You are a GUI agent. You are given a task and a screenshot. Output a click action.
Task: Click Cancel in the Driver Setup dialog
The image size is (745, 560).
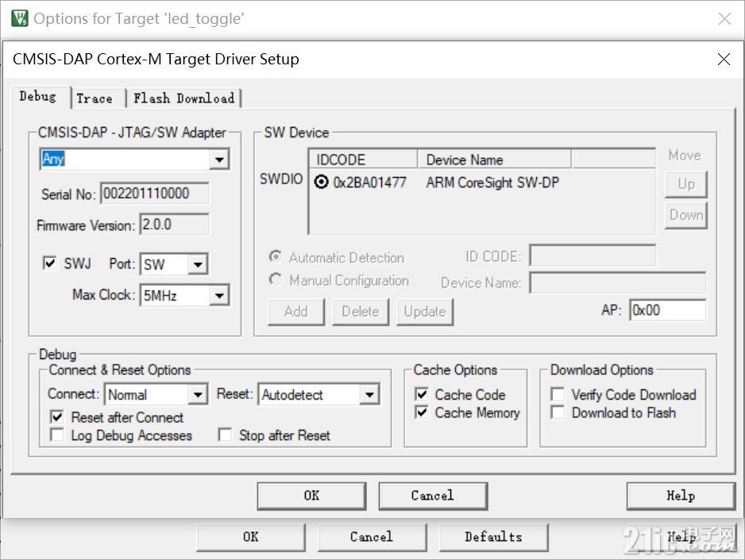click(433, 496)
